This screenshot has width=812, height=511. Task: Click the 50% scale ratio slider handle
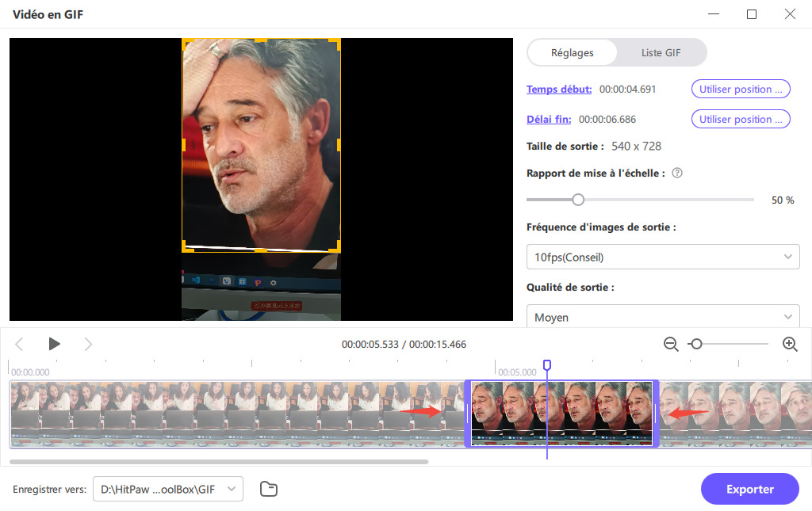[x=578, y=200]
